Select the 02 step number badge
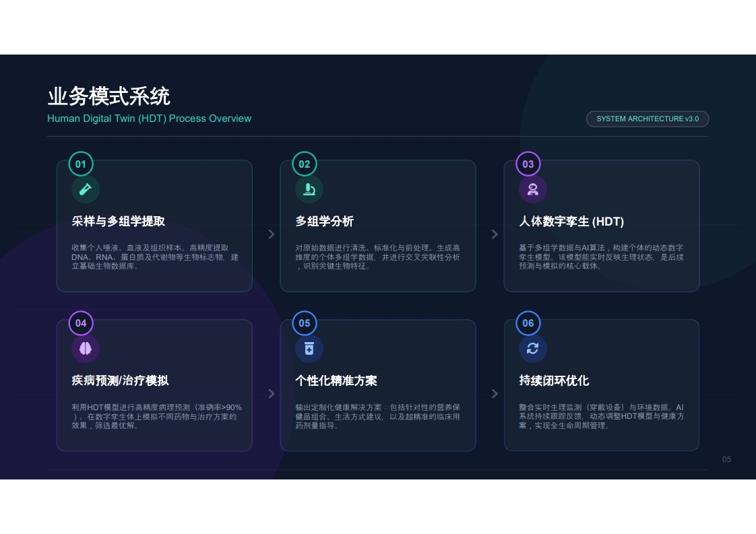Screen dimensions: 756x534 pyautogui.click(x=305, y=164)
